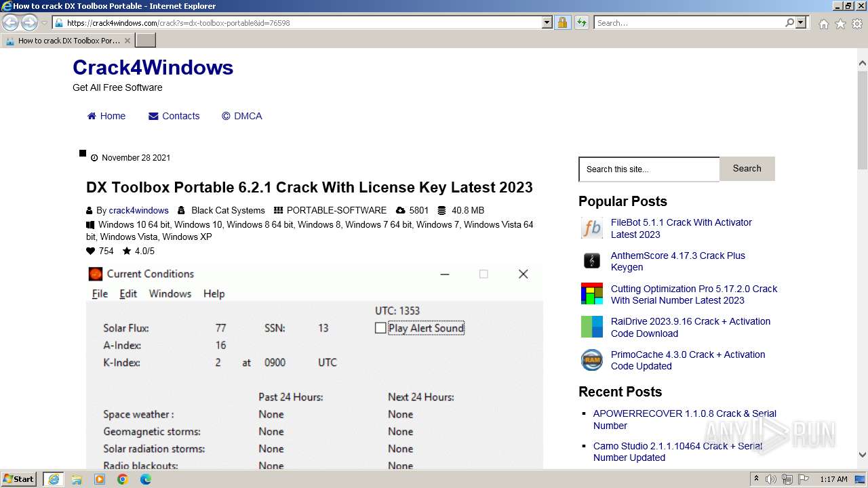
Task: Click the Cutting Optimization Pro thumbnail icon
Action: (x=592, y=293)
